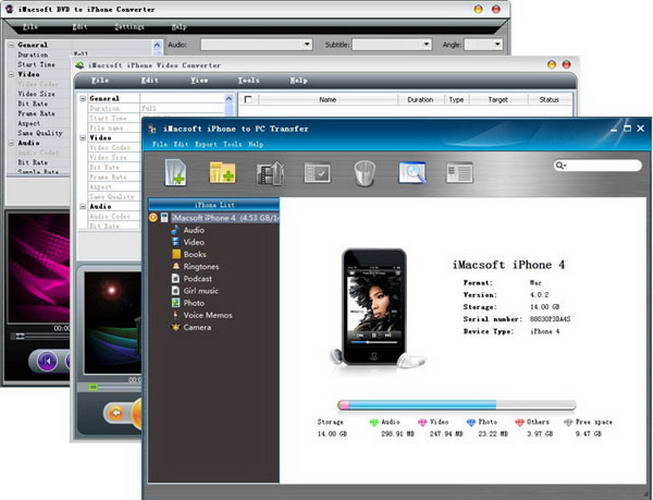653x500 pixels.
Task: Click the orange back arrow in Video Converter player
Action: point(116,413)
